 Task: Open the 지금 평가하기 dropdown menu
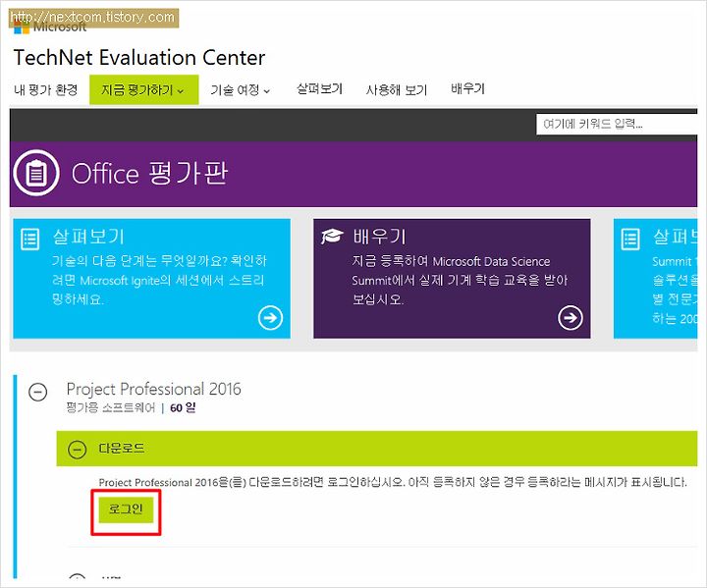pyautogui.click(x=143, y=89)
